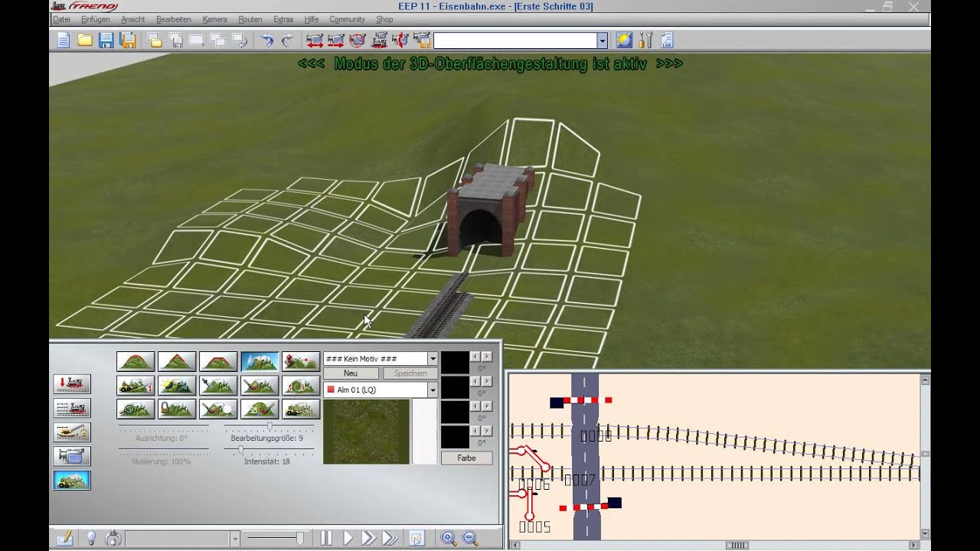Open locomotive placement mode in sidebar

pos(72,384)
